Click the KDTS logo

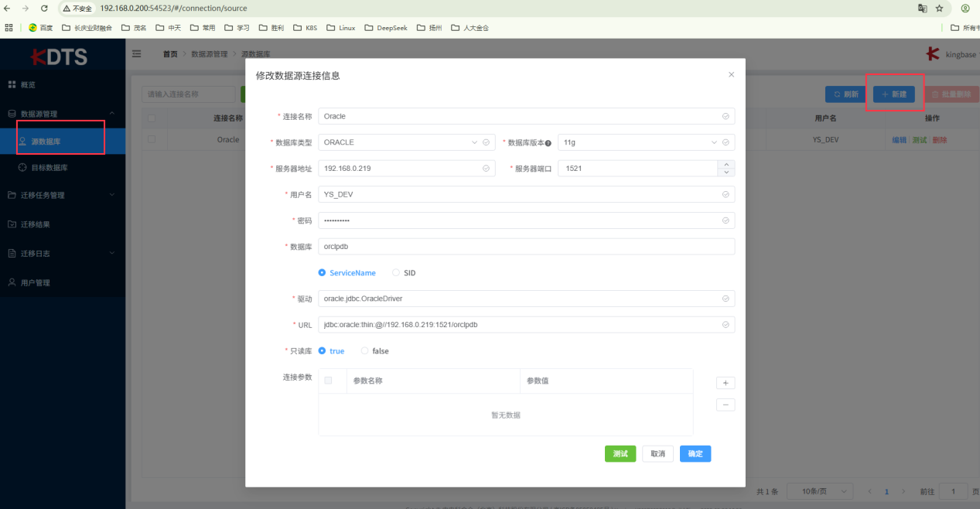(60, 56)
